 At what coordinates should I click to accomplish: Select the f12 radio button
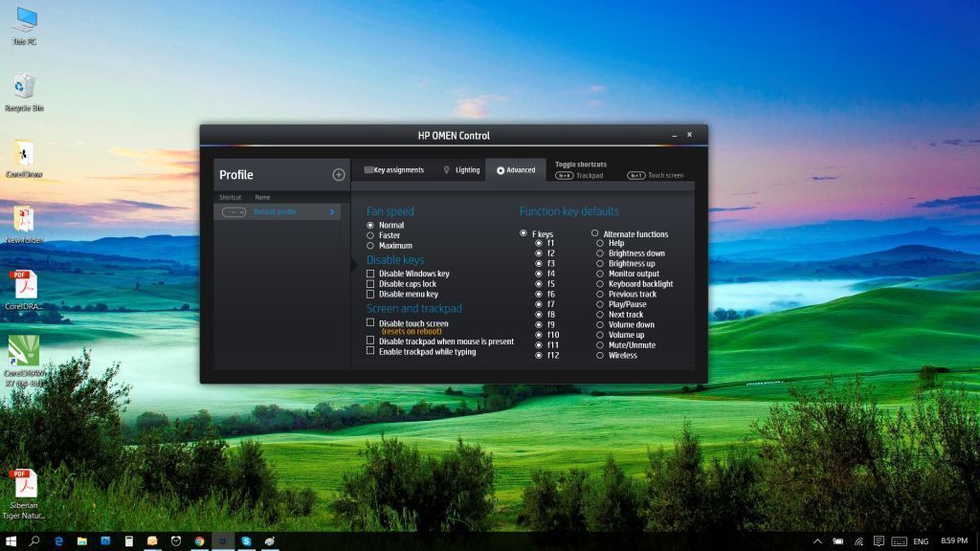tap(539, 356)
